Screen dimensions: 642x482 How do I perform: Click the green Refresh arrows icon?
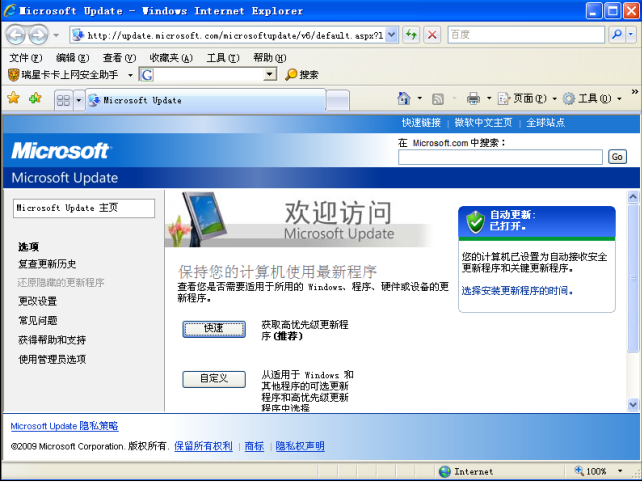[x=411, y=35]
